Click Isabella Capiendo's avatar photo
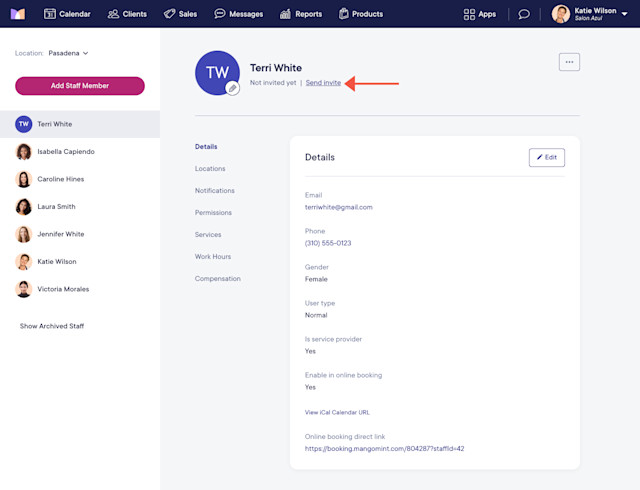Image resolution: width=640 pixels, height=490 pixels. [24, 151]
